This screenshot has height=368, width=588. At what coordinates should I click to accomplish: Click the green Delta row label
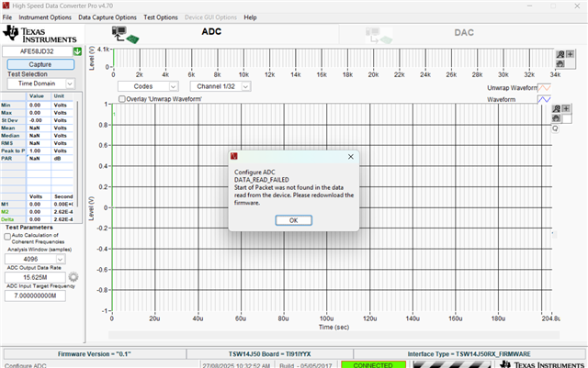pyautogui.click(x=7, y=219)
